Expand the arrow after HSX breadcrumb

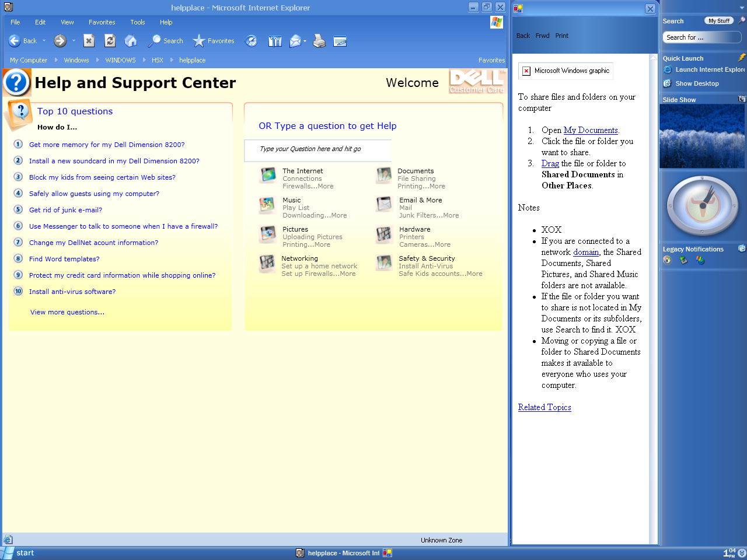[x=172, y=60]
